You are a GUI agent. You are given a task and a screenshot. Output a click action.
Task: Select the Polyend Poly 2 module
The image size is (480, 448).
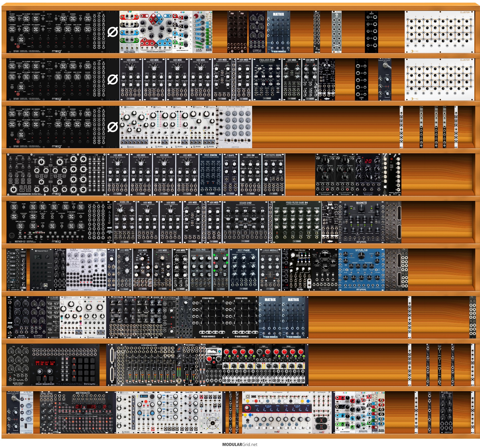coord(41,269)
